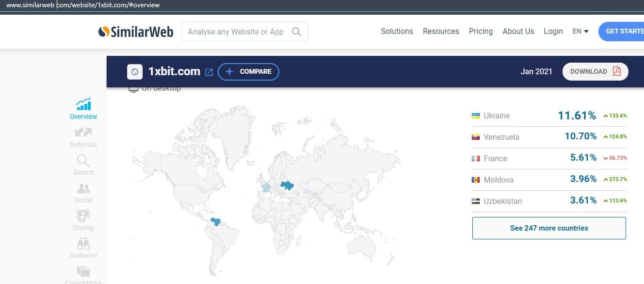Click the Compare button

click(248, 71)
